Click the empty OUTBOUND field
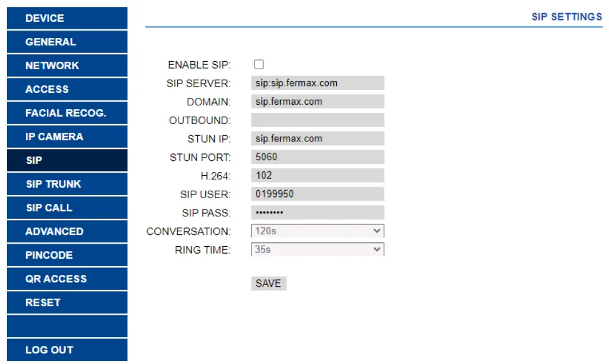This screenshot has width=609, height=364. 318,120
